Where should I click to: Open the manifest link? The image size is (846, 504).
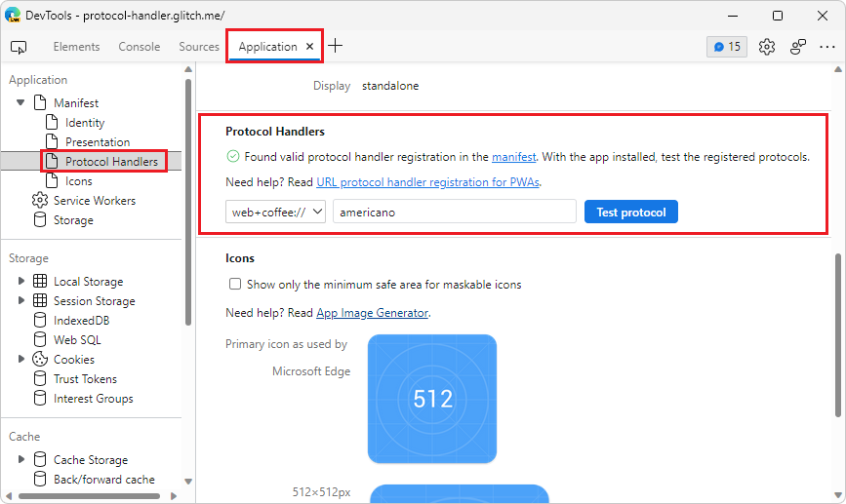click(x=513, y=157)
